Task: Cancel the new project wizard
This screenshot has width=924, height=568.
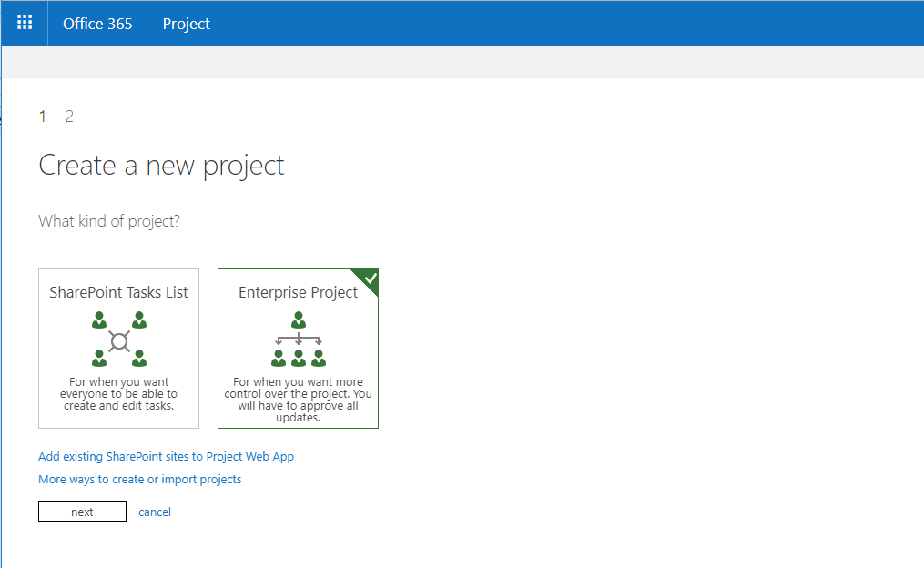Action: point(155,512)
